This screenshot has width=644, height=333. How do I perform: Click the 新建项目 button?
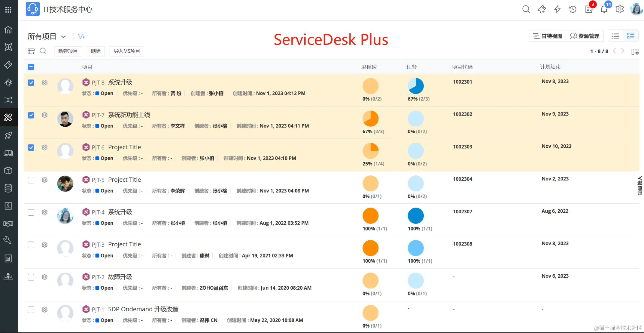[x=68, y=51]
